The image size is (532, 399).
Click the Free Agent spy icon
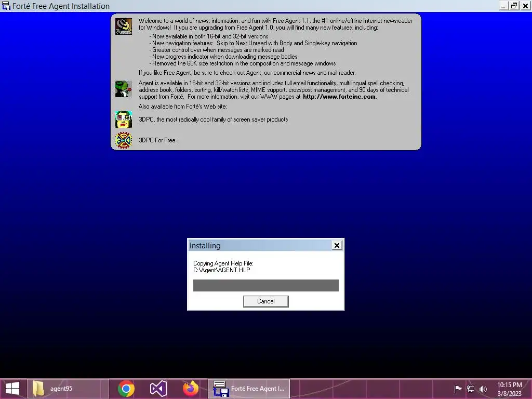click(x=124, y=26)
